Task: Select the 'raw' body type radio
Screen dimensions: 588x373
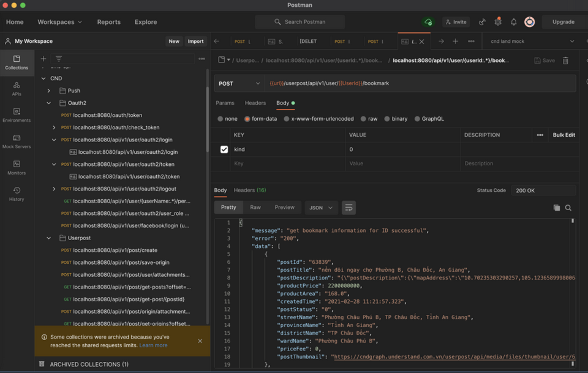Action: pos(363,119)
